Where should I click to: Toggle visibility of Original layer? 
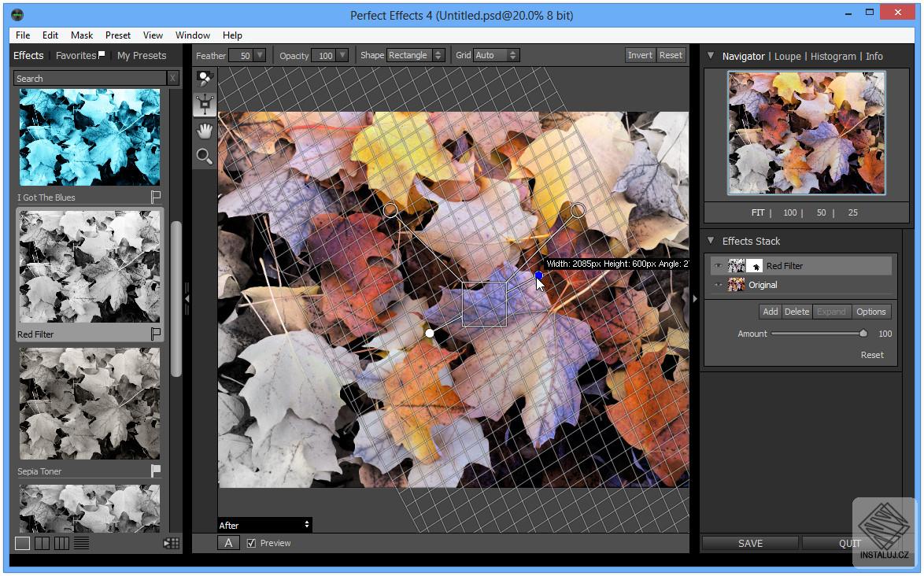(x=718, y=285)
